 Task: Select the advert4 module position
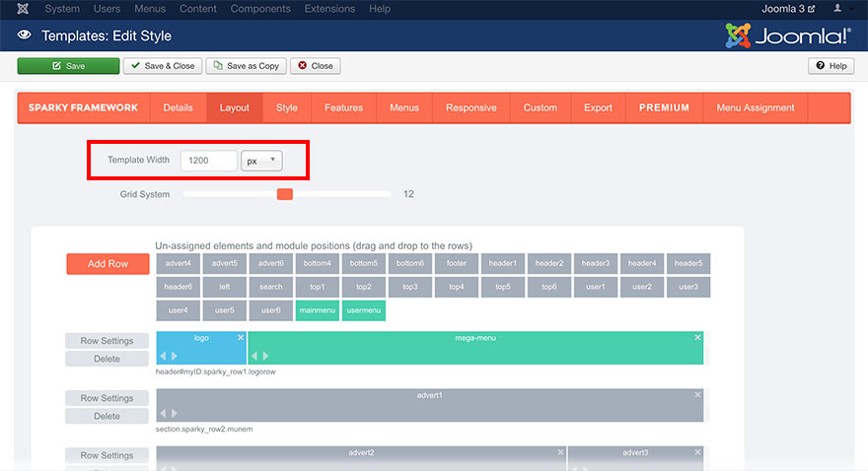tap(178, 263)
